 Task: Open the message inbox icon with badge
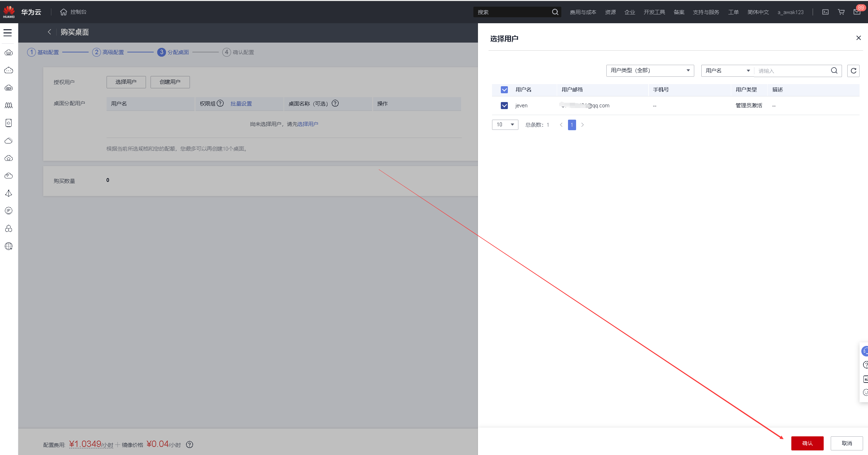tap(857, 12)
